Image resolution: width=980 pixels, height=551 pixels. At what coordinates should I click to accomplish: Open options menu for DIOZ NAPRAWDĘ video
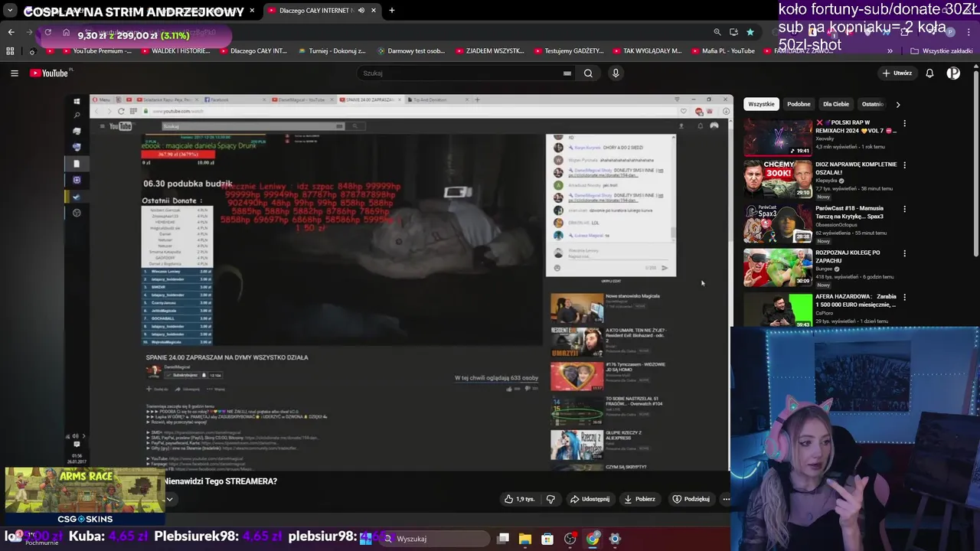904,165
